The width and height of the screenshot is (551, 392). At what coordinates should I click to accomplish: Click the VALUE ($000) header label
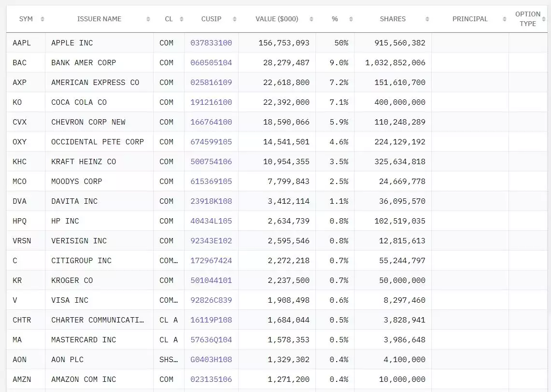[x=277, y=19]
